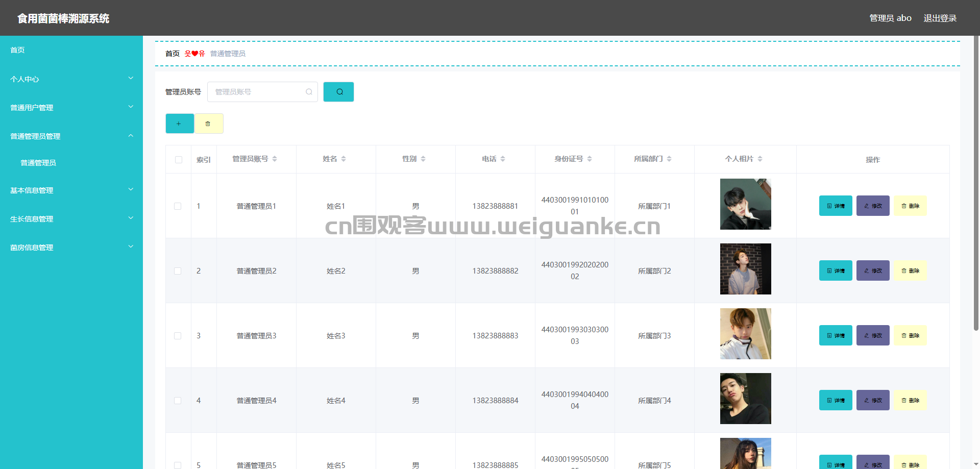The height and width of the screenshot is (469, 980).
Task: Open 首页 in the sidebar
Action: pyautogui.click(x=71, y=50)
